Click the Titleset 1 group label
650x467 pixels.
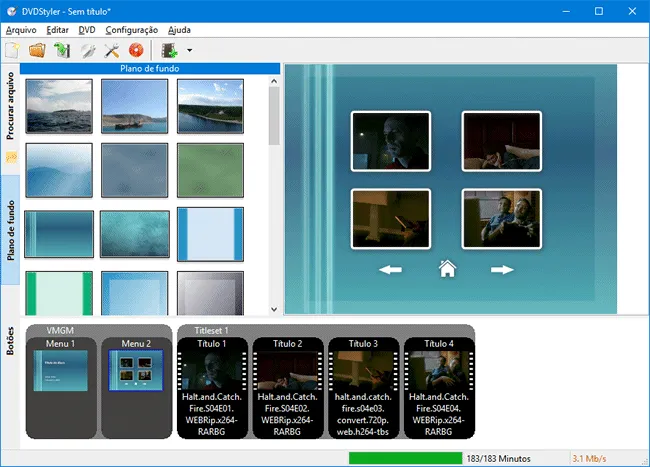(x=211, y=330)
